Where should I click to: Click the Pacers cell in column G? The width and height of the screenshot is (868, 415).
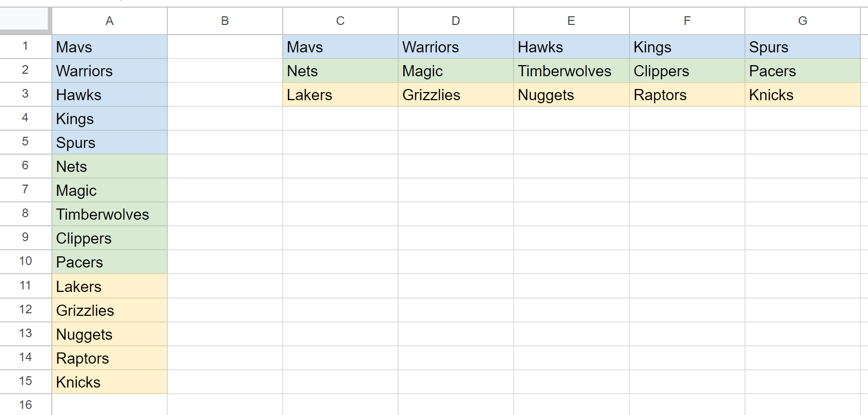tap(802, 71)
